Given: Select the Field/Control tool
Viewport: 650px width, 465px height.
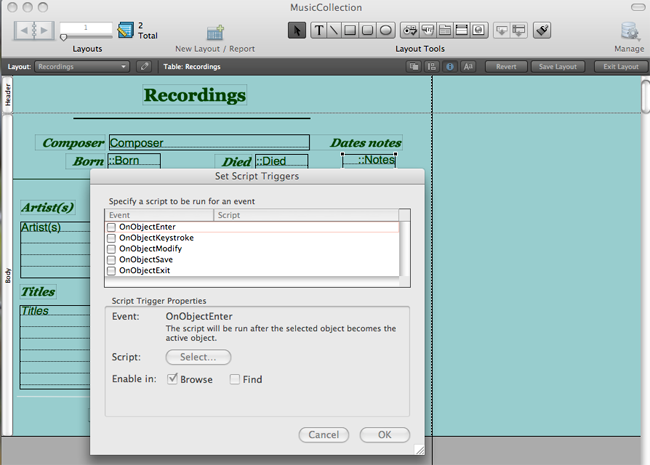Looking at the screenshot, I should pos(410,31).
